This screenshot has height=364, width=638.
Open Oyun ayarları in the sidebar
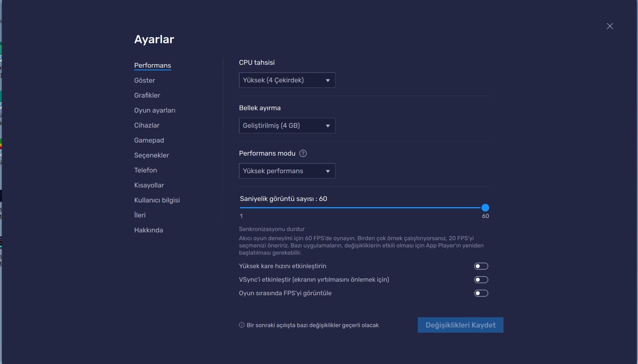[x=155, y=111]
